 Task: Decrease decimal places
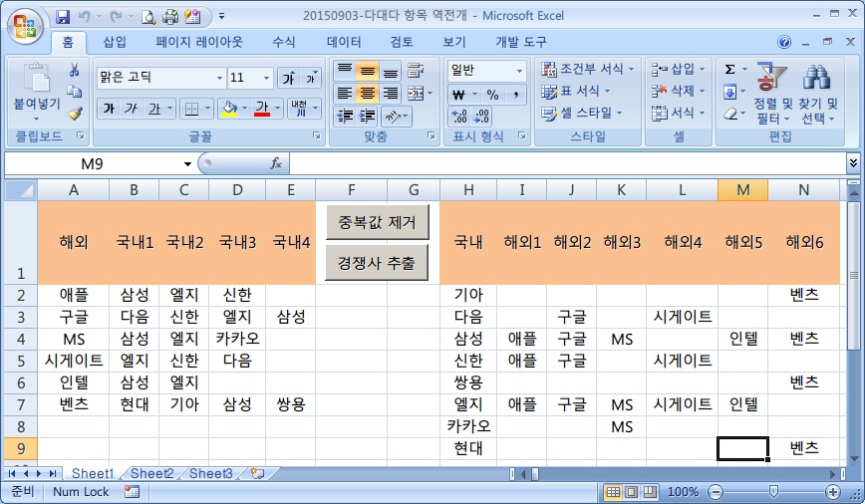(x=481, y=117)
